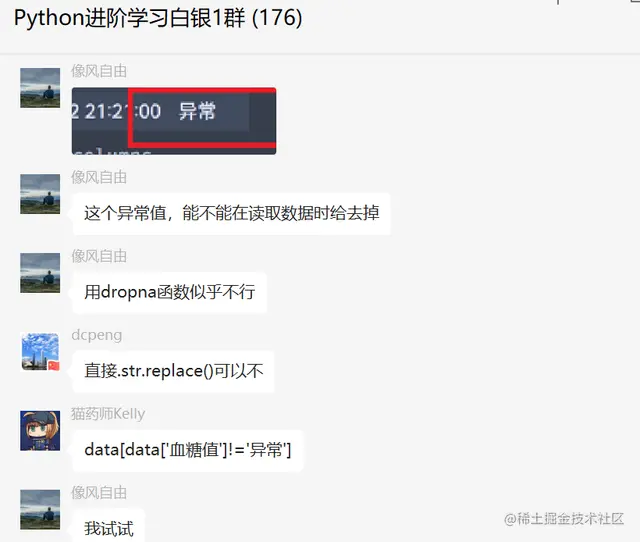This screenshot has height=542, width=640.
Task: Click the 像风自由 name above the image message
Action: pos(99,71)
